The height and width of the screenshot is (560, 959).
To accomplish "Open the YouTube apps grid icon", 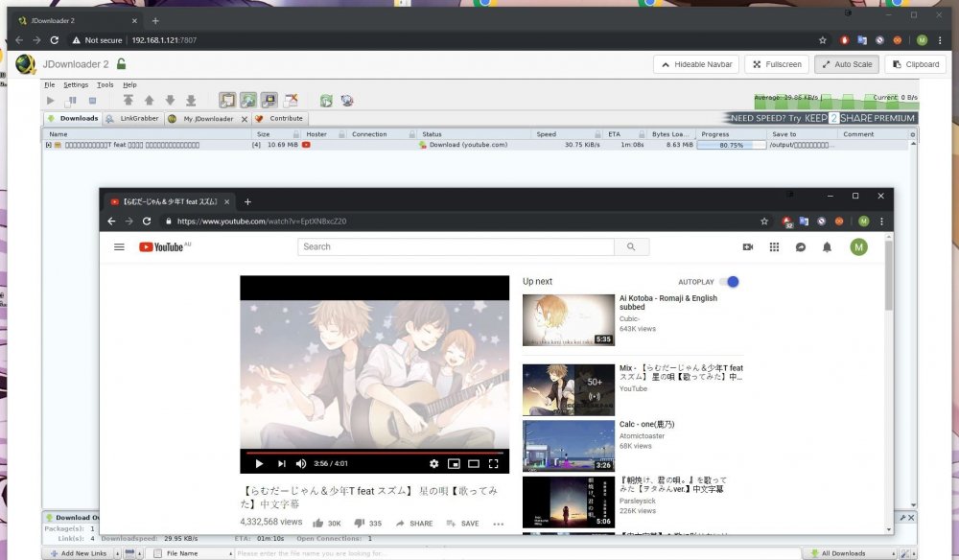I will pos(774,247).
